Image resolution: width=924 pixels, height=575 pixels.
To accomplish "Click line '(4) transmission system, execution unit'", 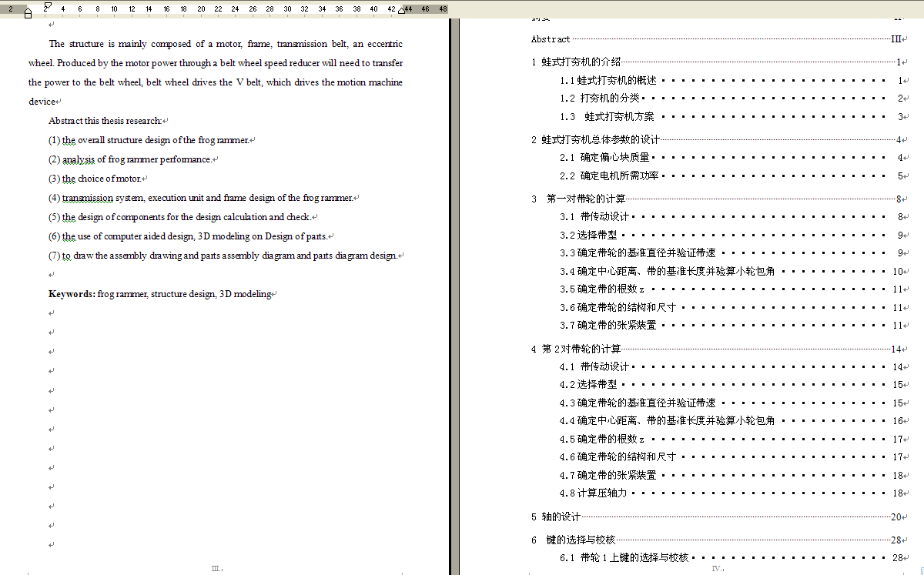I will click(201, 198).
